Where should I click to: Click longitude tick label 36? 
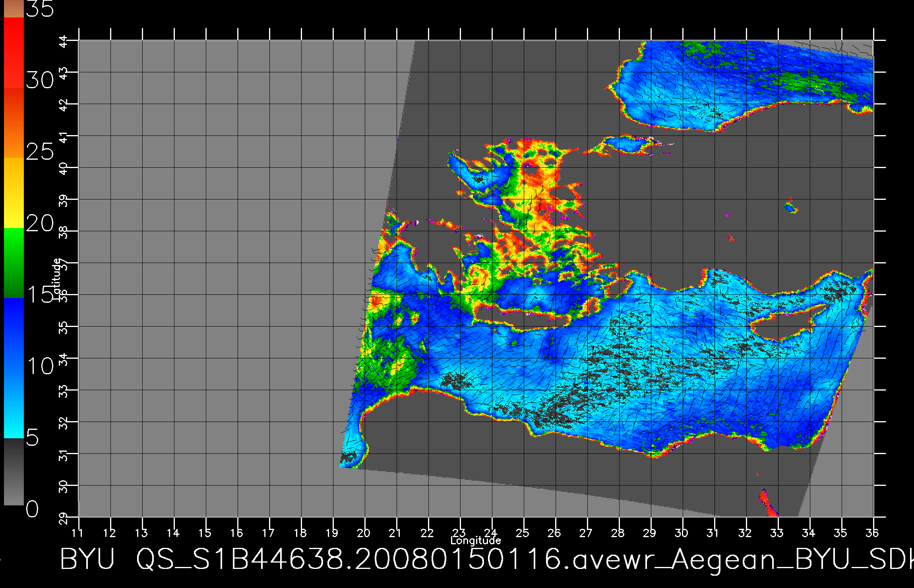coord(872,533)
